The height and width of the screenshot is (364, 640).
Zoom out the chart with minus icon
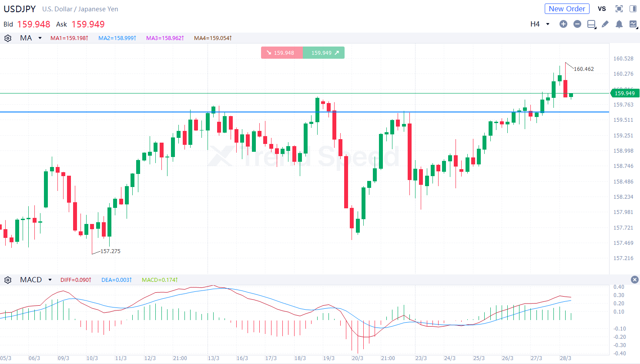(577, 24)
